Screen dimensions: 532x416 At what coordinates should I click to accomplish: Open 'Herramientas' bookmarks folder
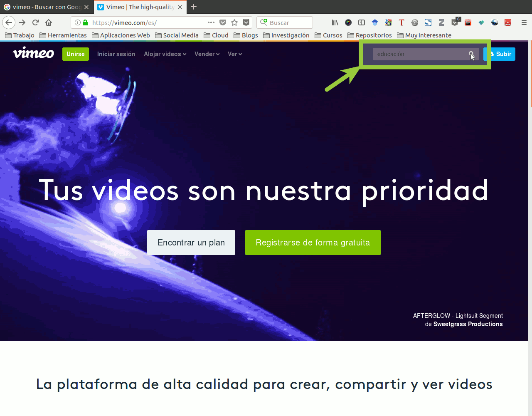click(x=63, y=35)
